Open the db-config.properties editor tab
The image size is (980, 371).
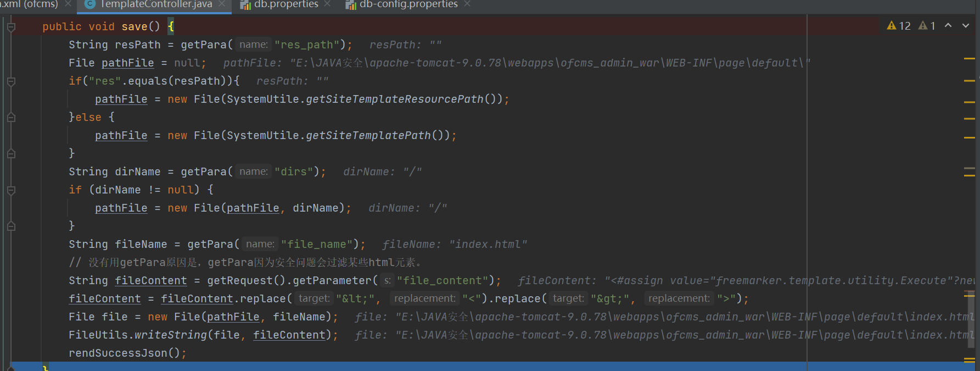[x=408, y=4]
